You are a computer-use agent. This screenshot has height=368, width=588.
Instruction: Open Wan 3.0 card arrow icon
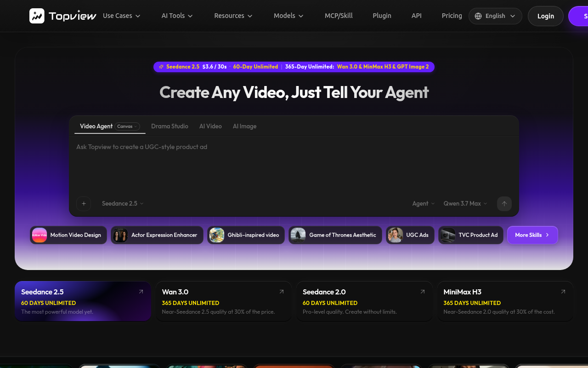click(282, 292)
